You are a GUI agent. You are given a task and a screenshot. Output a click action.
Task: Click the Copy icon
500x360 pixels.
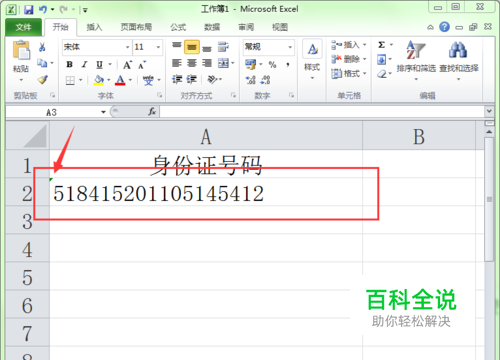pyautogui.click(x=42, y=63)
